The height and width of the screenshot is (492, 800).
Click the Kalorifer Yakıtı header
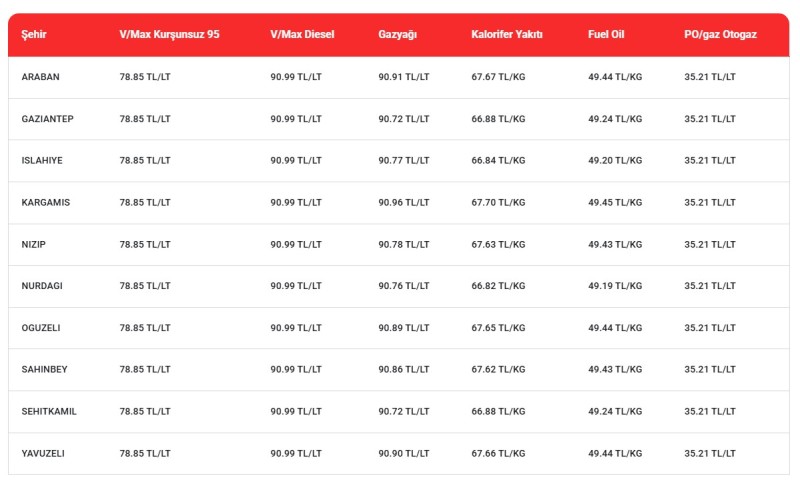507,35
